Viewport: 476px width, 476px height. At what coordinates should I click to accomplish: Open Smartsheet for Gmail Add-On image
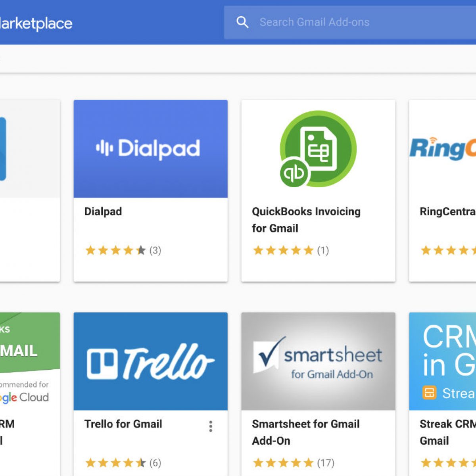point(318,361)
